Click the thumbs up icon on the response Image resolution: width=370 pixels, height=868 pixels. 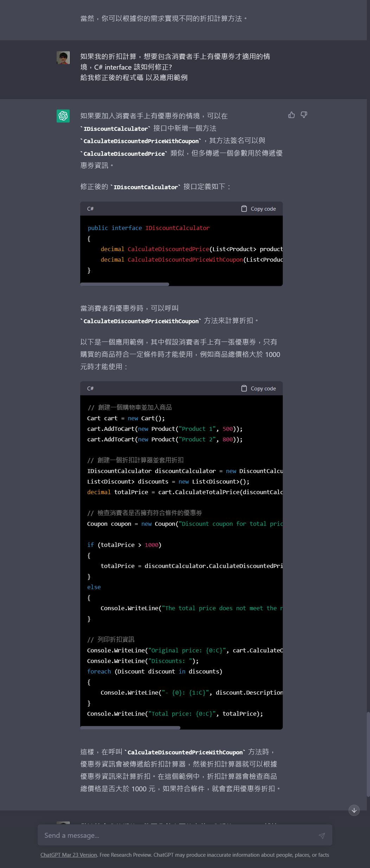291,115
